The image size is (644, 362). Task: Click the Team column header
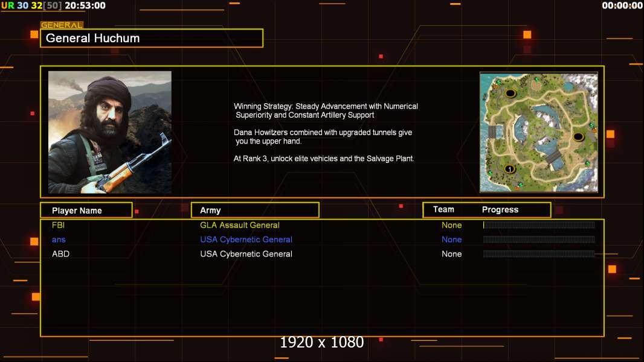click(x=443, y=209)
